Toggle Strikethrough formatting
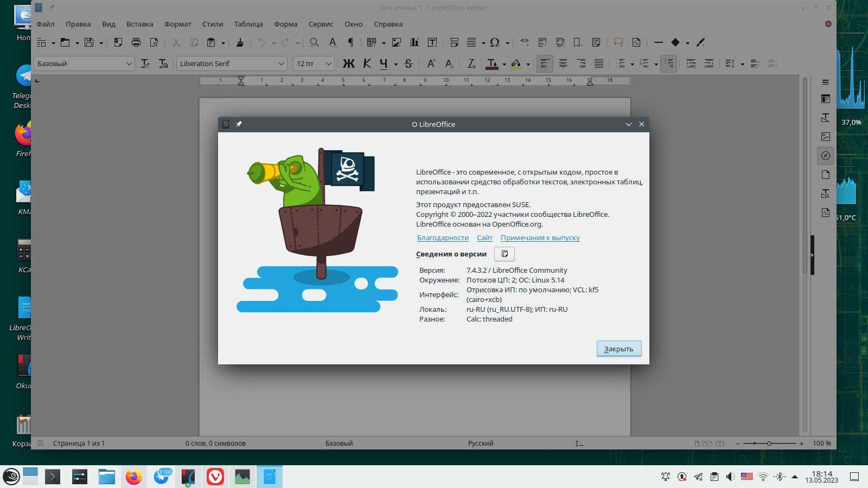The image size is (868, 488). (x=409, y=63)
